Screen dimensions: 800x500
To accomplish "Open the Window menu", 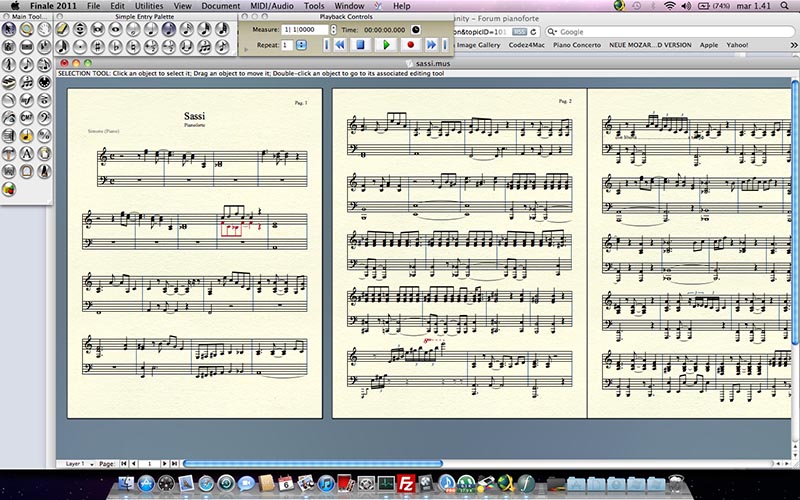I will [x=349, y=6].
